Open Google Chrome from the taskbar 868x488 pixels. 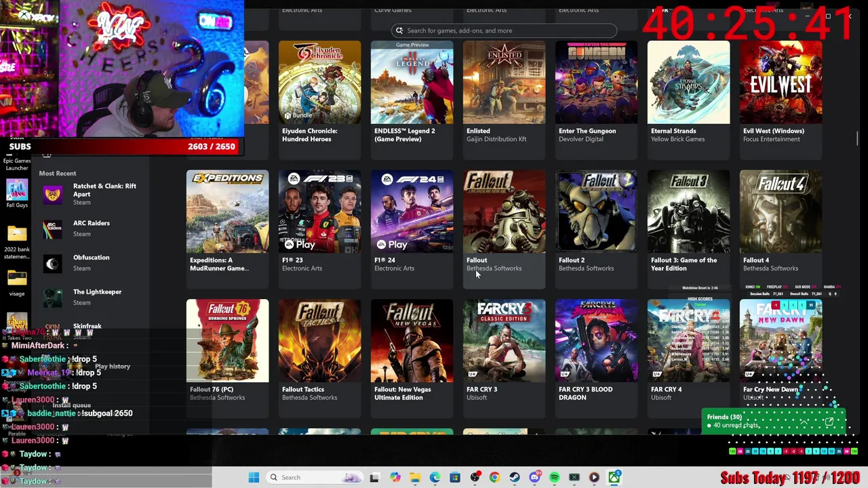[x=494, y=477]
